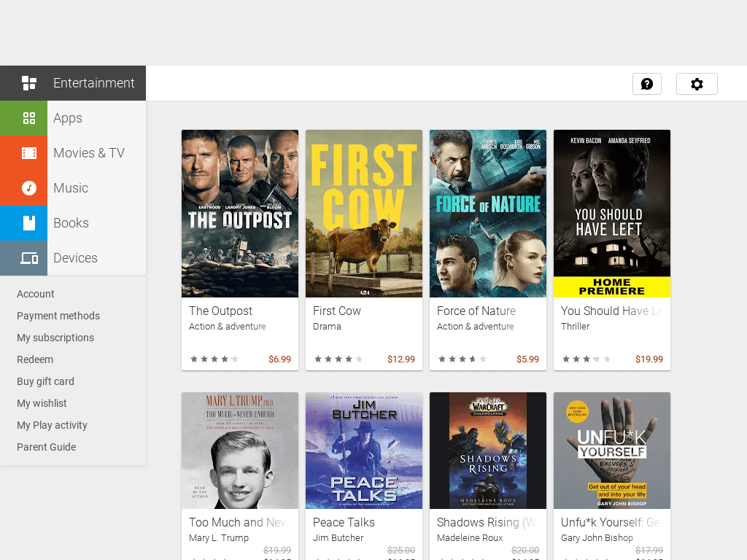Click the Shadows Rising title text
This screenshot has height=560, width=747.
pos(487,522)
